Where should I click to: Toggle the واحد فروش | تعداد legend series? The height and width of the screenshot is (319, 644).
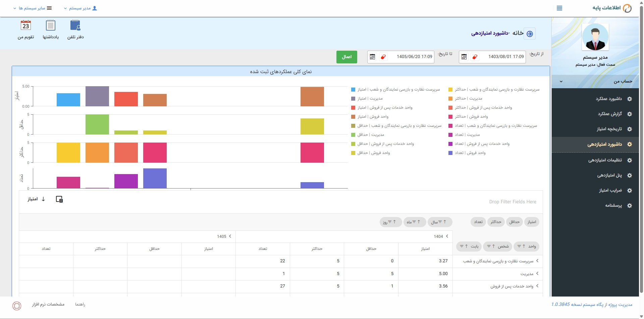click(467, 153)
